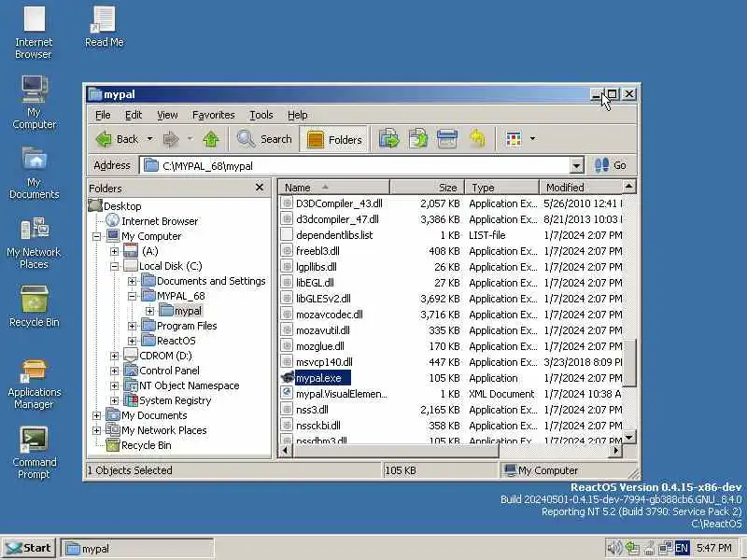Expand the mypal folder node
The height and width of the screenshot is (560, 747).
(x=149, y=311)
